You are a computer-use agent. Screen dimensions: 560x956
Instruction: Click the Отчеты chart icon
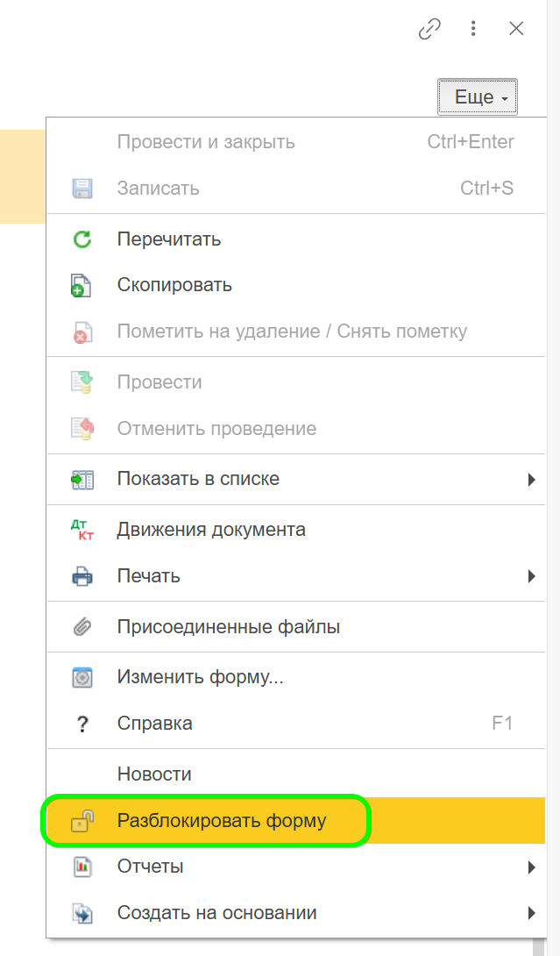click(x=82, y=867)
